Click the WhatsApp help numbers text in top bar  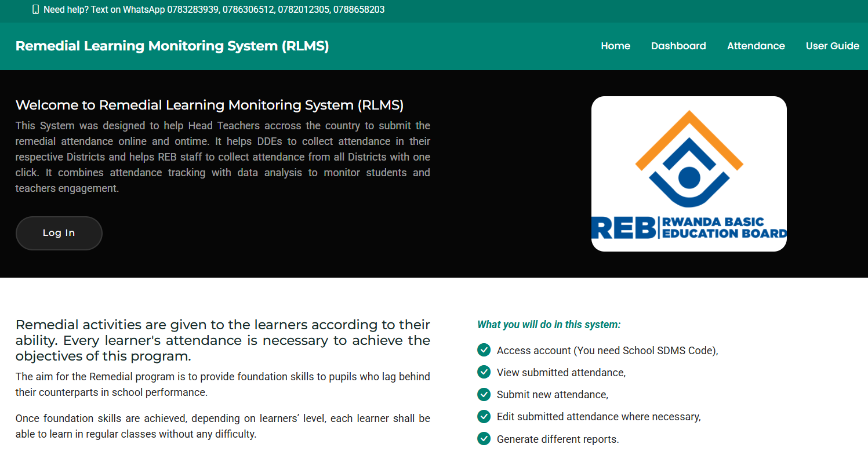click(214, 10)
